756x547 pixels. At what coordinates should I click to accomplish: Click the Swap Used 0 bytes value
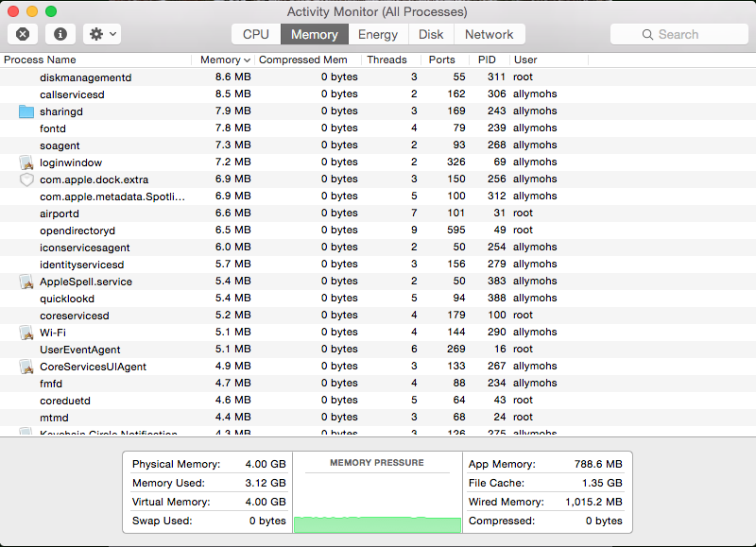coord(267,521)
